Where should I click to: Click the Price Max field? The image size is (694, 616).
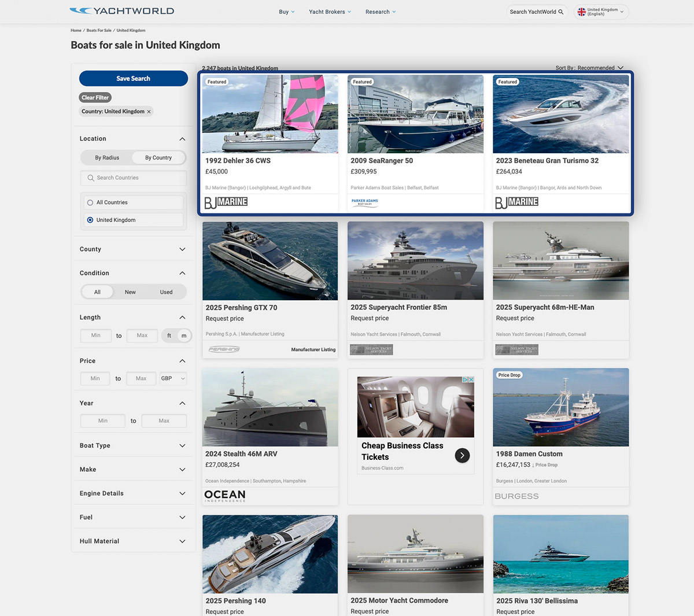(141, 378)
